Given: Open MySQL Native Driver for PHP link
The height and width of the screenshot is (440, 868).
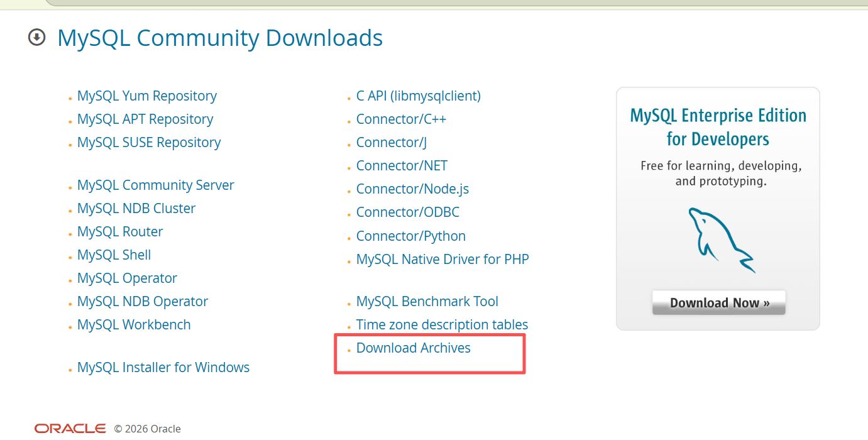Looking at the screenshot, I should pyautogui.click(x=442, y=260).
